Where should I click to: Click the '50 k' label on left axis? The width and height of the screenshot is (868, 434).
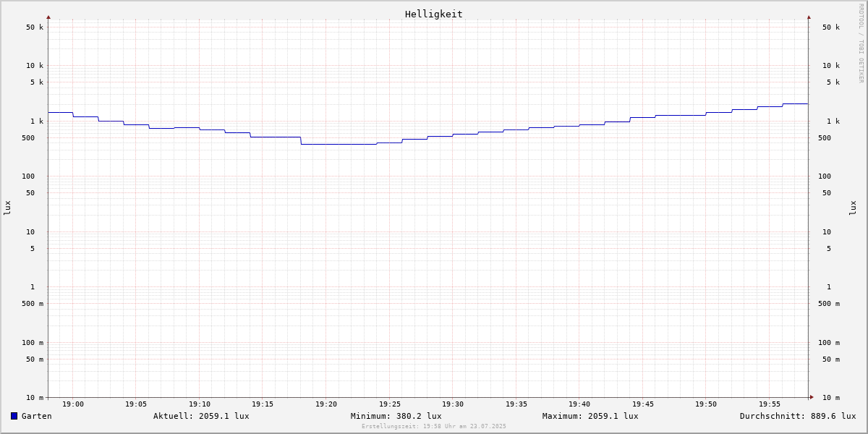coord(35,27)
